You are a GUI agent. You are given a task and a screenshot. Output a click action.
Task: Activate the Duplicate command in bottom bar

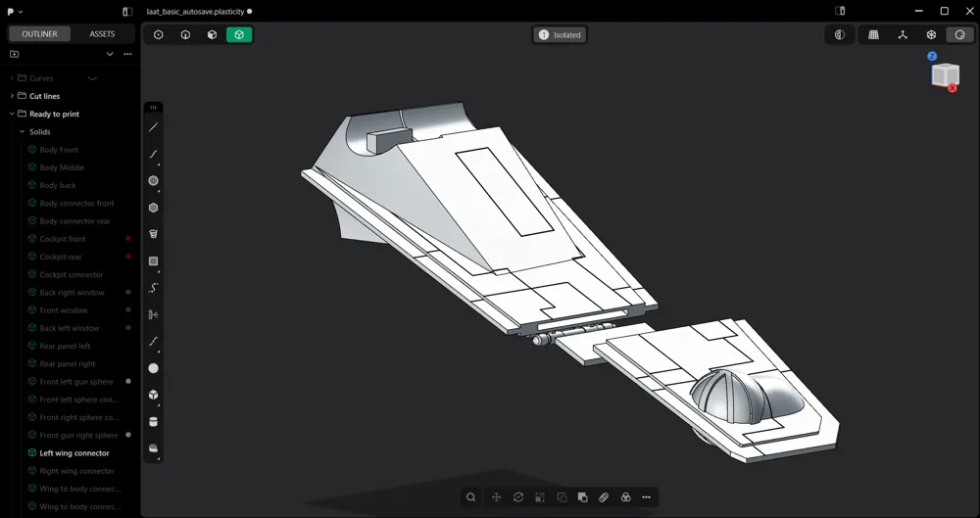[562, 497]
